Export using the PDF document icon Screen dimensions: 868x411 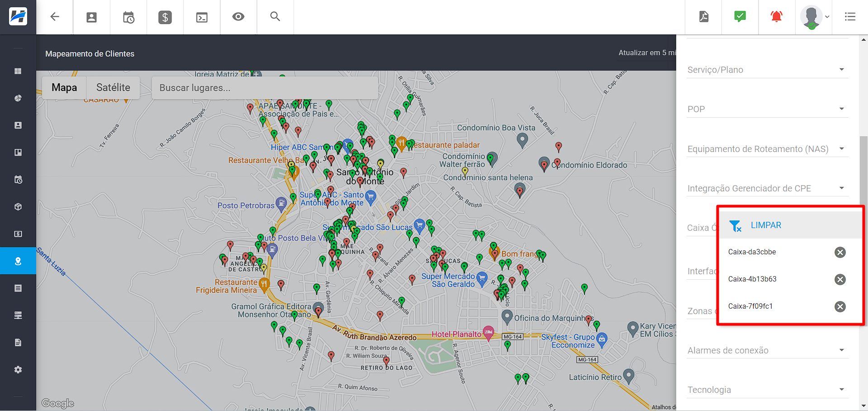coord(704,17)
